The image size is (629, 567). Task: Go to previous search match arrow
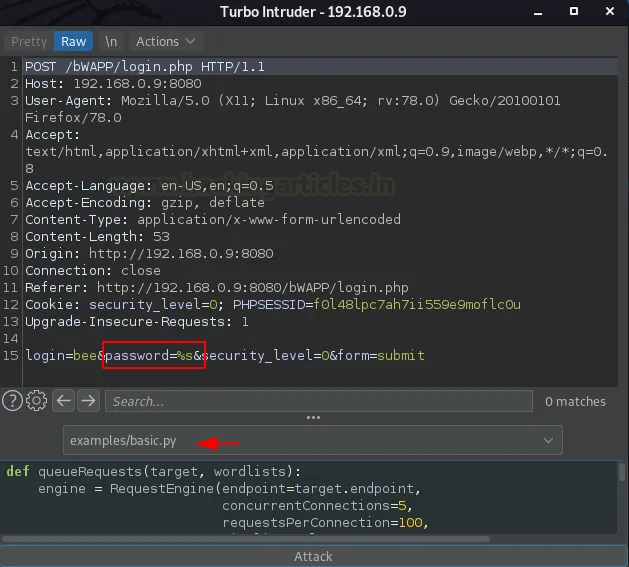point(63,400)
